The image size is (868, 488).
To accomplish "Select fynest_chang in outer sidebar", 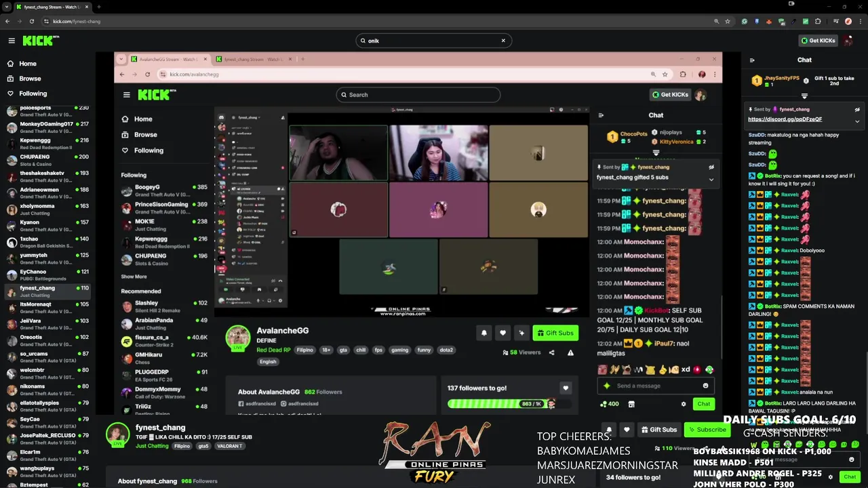I will pos(46,291).
